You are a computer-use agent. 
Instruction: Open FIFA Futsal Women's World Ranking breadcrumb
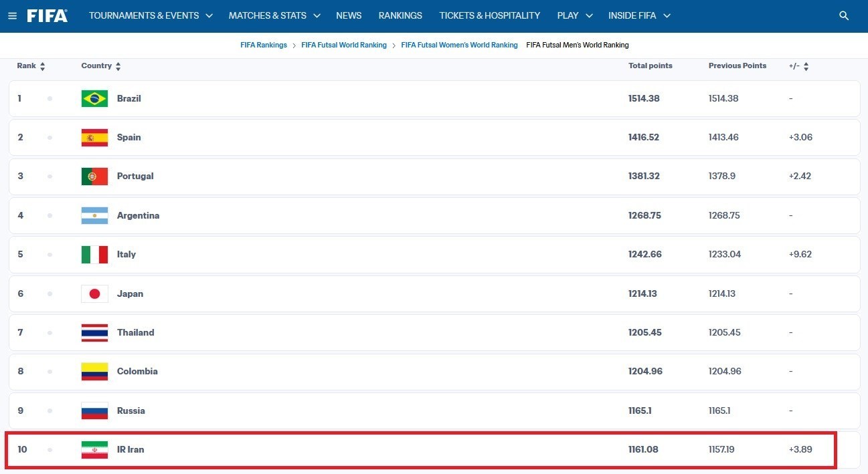(459, 45)
